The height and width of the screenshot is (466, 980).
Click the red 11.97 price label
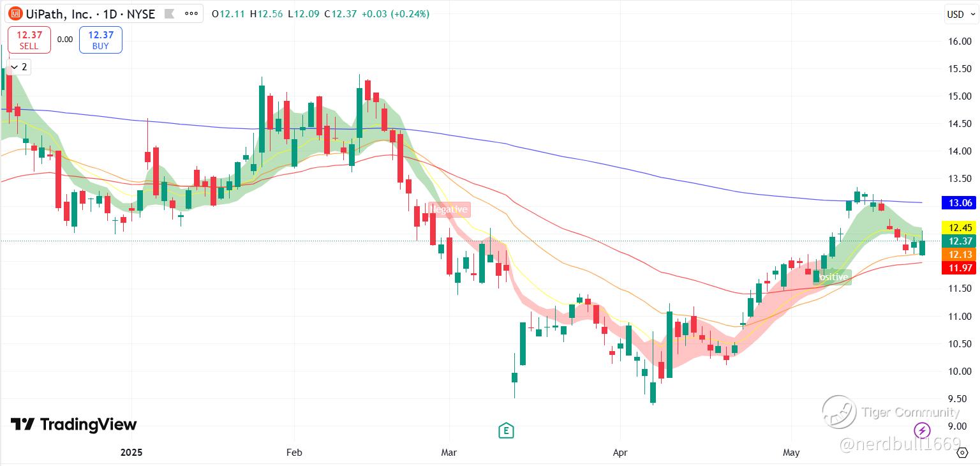point(959,267)
